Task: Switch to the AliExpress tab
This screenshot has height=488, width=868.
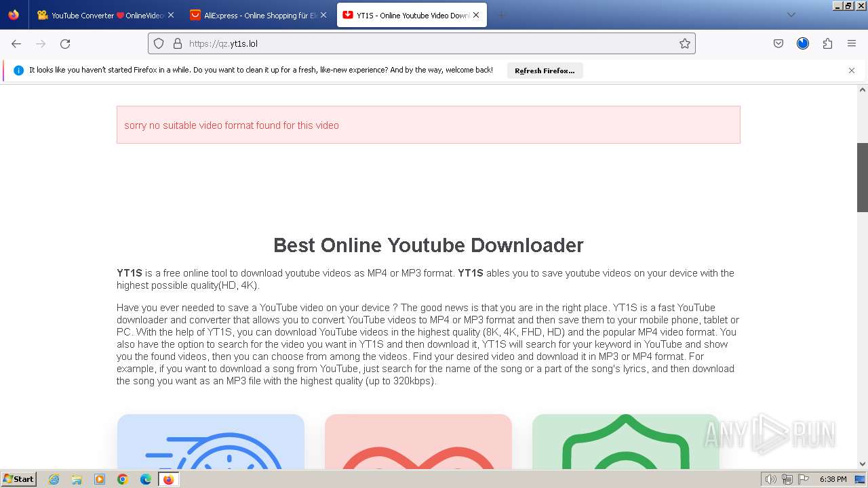Action: pyautogui.click(x=258, y=15)
